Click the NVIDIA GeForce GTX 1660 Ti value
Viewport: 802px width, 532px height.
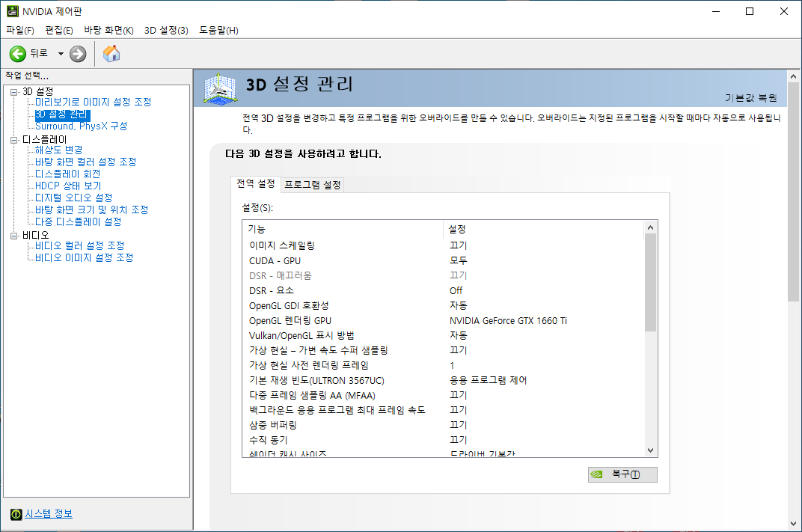click(508, 321)
